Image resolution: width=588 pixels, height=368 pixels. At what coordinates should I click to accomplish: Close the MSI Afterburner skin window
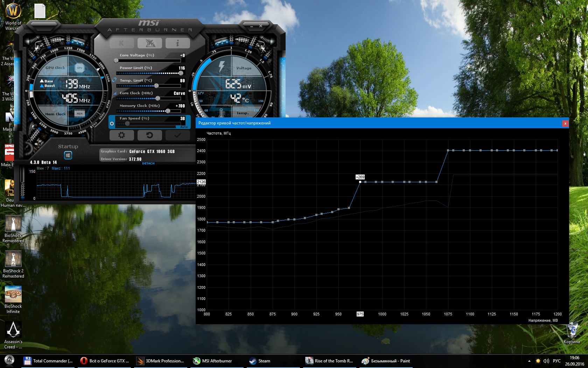point(261,26)
